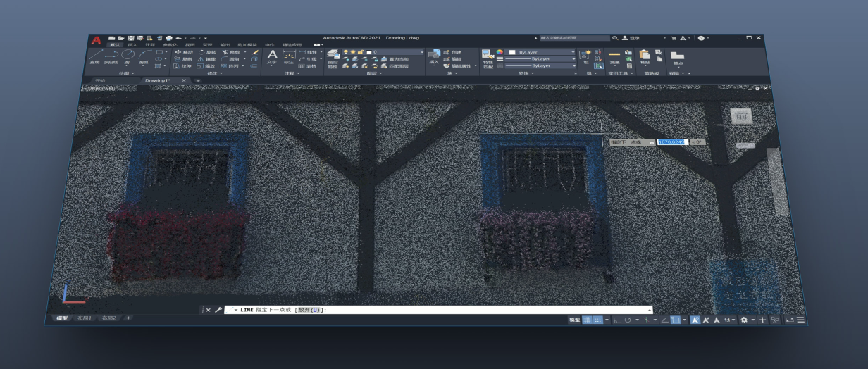Toggle grid display in status bar
Screen dimensions: 868x369
point(588,320)
